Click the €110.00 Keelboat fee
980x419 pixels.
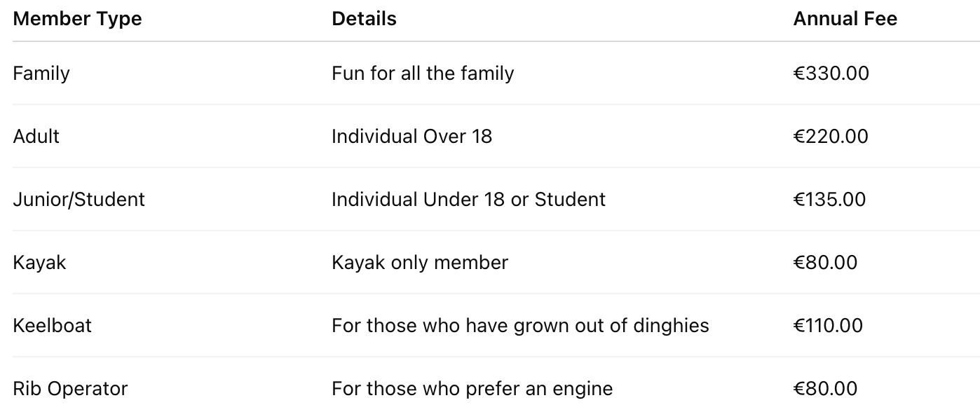click(828, 325)
